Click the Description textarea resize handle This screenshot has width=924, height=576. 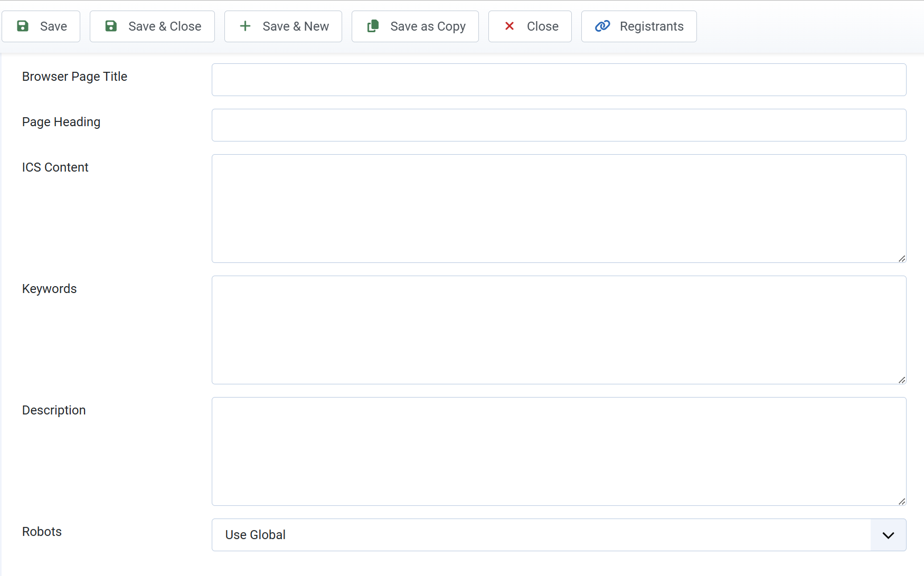click(902, 501)
